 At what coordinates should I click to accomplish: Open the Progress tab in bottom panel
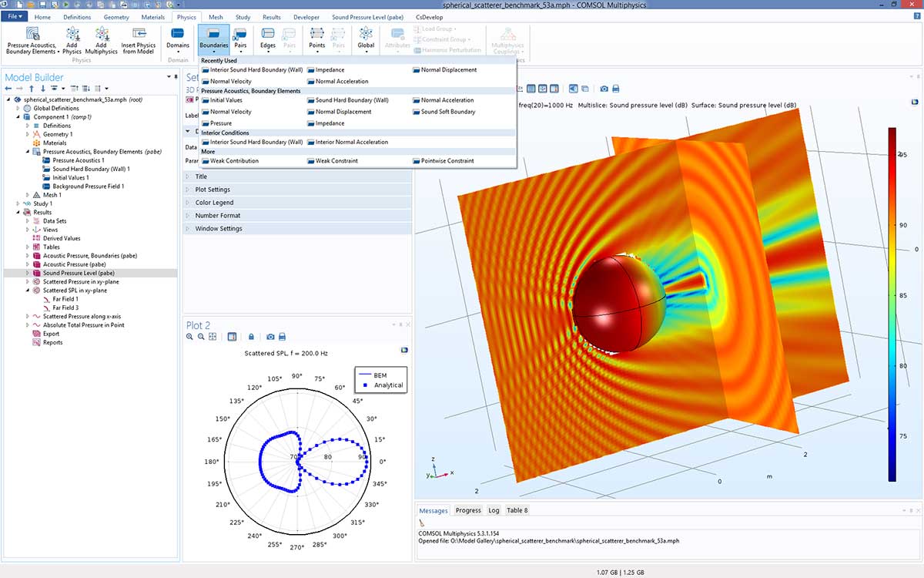tap(468, 510)
